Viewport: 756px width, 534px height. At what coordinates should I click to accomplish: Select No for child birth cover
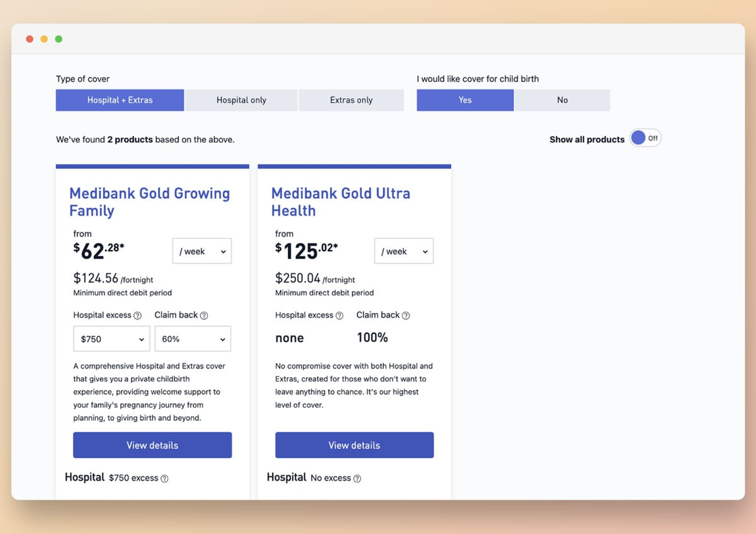[x=562, y=100]
